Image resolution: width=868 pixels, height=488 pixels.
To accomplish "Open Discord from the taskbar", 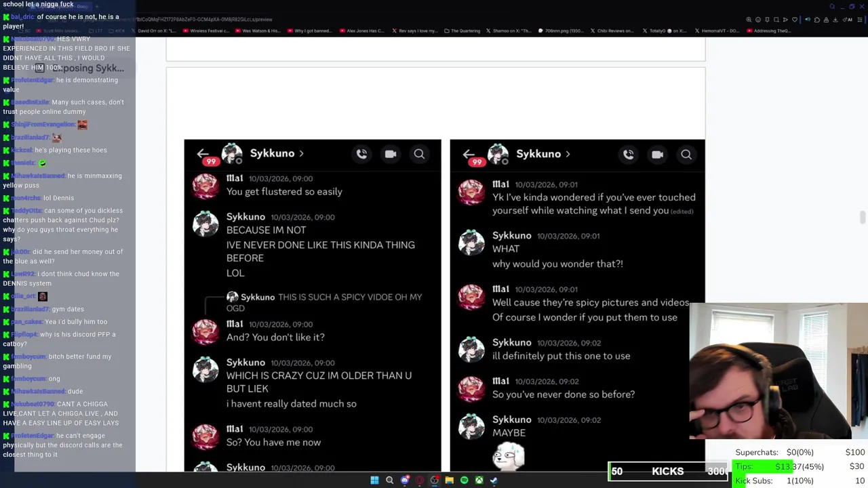I will click(x=405, y=481).
